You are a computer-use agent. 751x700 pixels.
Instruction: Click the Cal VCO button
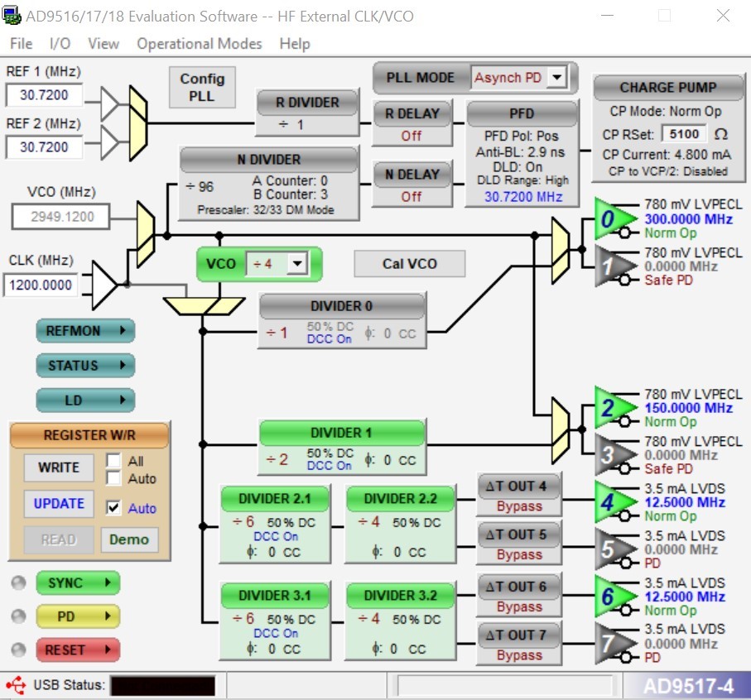click(410, 264)
